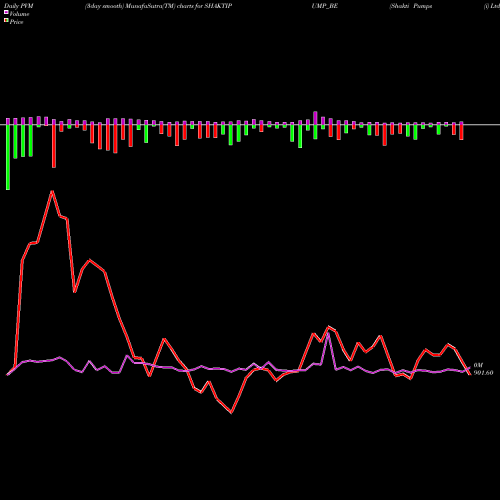The image size is (500, 500).
Task: Click the 'UMP_BE' symbol text
Action: pos(325,6)
